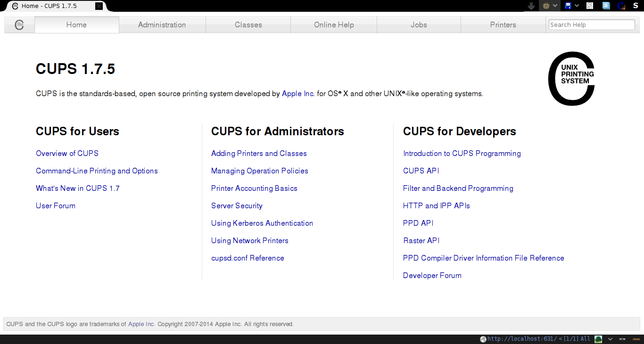
Task: Open the status bar chevron dropdown
Action: (x=611, y=338)
